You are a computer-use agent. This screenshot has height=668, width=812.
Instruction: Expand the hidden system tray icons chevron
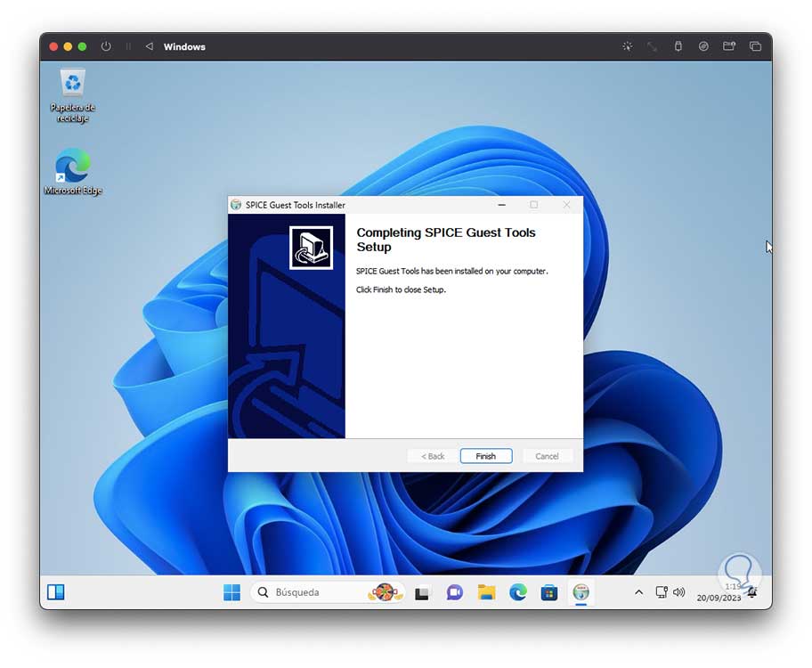pyautogui.click(x=639, y=591)
